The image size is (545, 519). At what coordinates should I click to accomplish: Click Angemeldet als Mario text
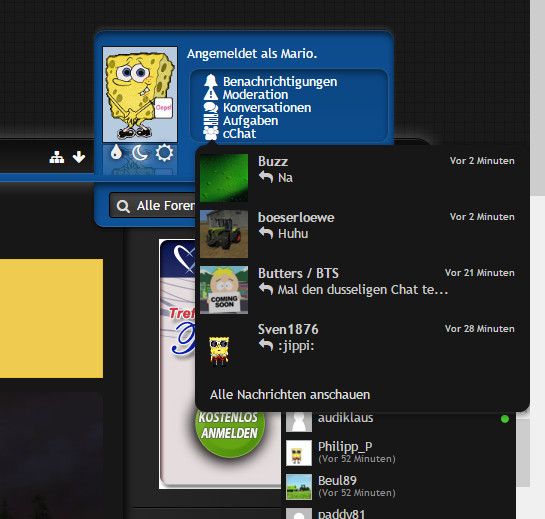252,54
